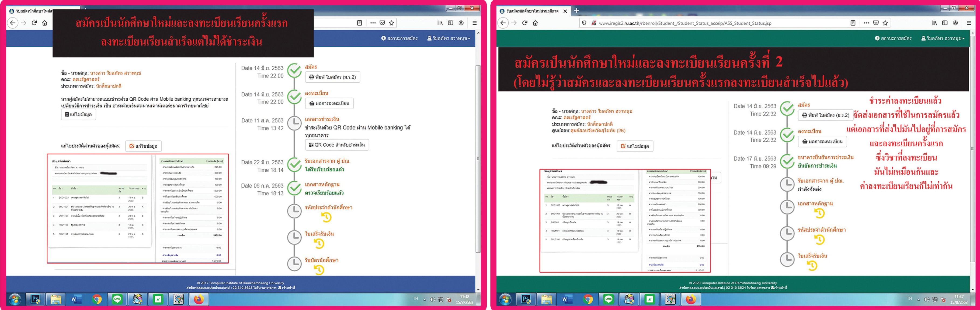
Task: Click ผลการลงทะเบียน button in right window
Action: click(822, 141)
